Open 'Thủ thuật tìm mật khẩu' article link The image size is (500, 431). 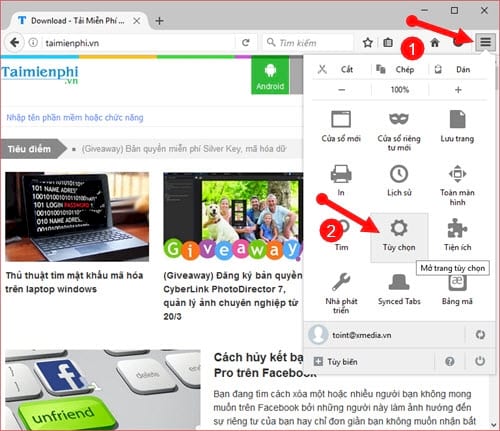point(74,282)
